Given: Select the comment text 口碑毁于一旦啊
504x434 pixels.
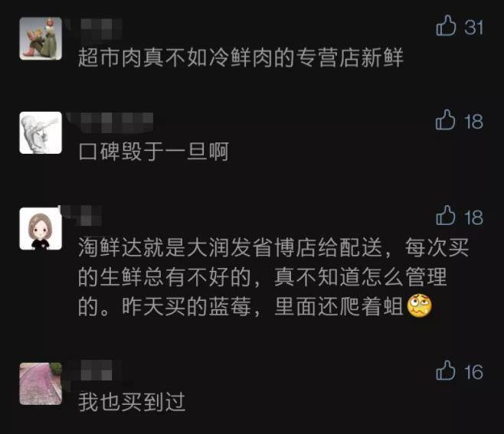Looking at the screenshot, I should (154, 152).
